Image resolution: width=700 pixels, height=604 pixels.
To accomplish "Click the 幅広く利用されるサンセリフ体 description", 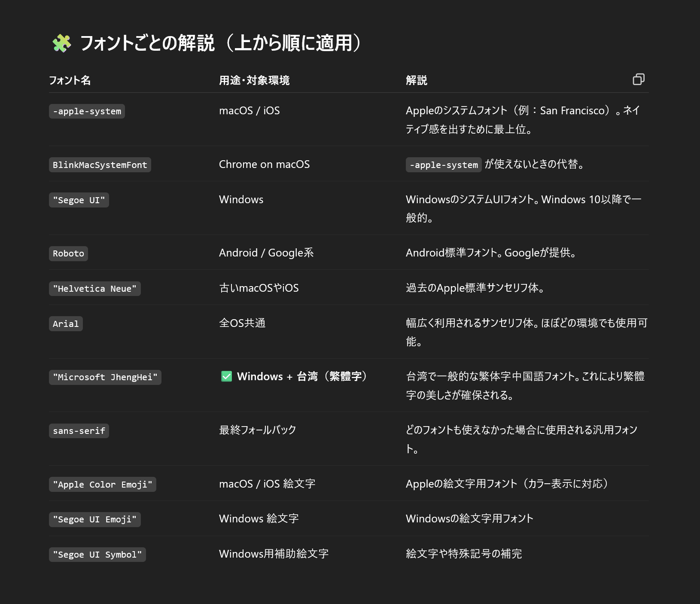I will coord(527,333).
